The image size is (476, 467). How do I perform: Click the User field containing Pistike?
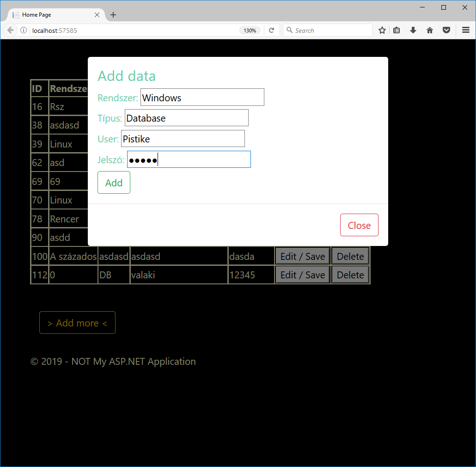(183, 139)
